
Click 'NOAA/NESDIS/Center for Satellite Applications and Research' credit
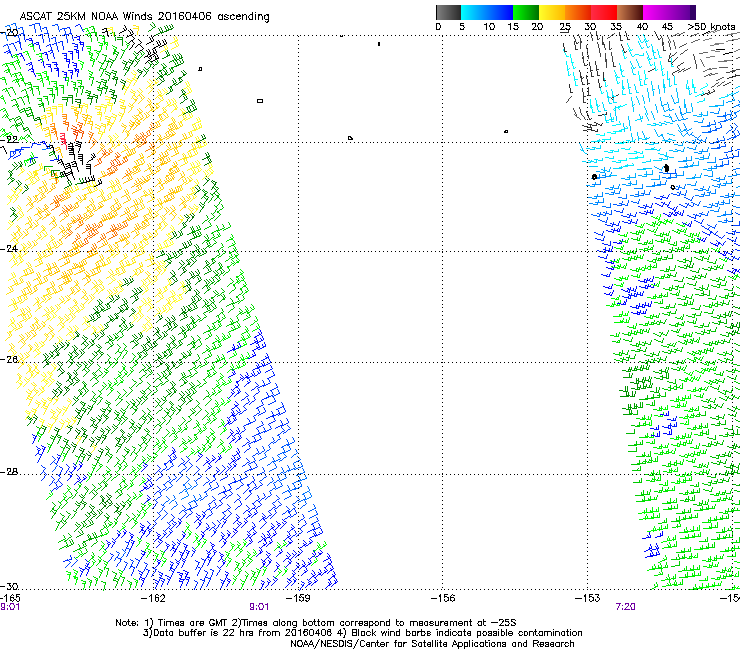[x=432, y=644]
